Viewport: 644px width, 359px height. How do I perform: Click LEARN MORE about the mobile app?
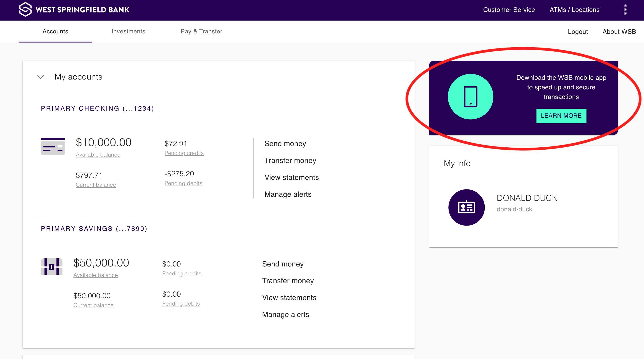(x=561, y=116)
